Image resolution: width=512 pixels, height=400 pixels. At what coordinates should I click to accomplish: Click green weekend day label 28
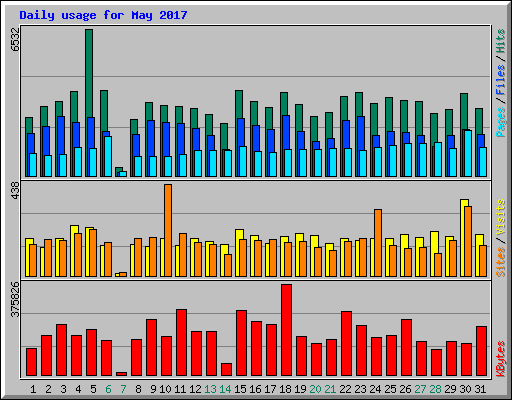[x=435, y=389]
